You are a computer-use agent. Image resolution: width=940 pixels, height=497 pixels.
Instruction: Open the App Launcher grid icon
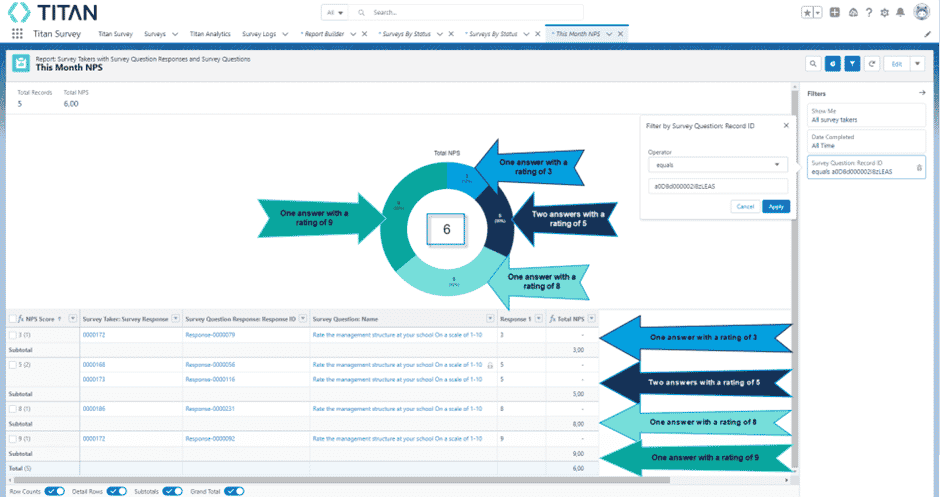(17, 33)
